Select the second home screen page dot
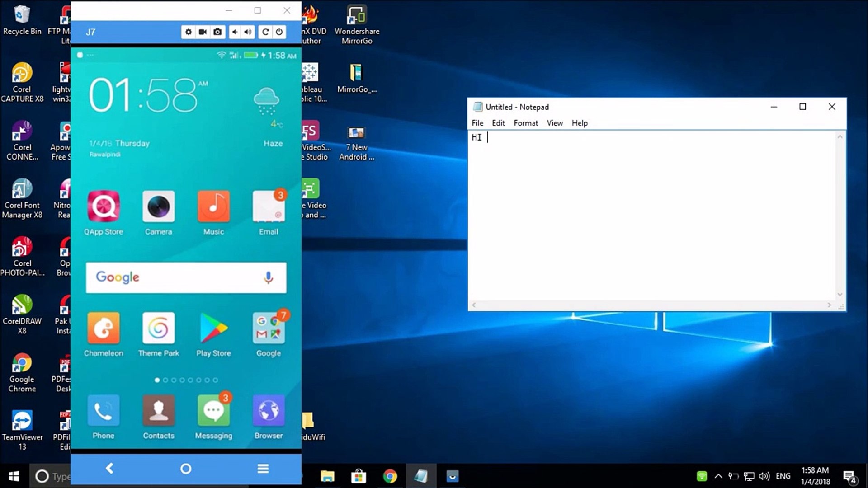 pos(165,380)
